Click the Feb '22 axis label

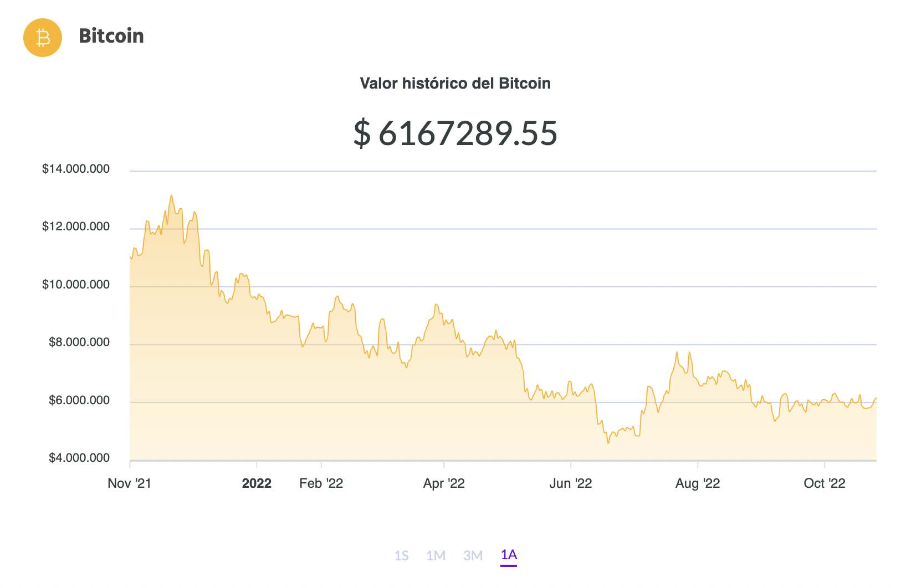(x=321, y=483)
